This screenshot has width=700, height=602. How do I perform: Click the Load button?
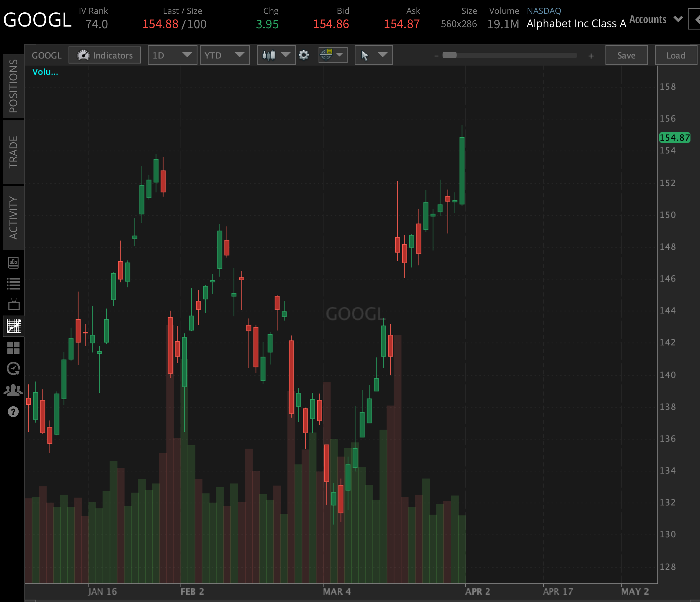[x=676, y=55]
